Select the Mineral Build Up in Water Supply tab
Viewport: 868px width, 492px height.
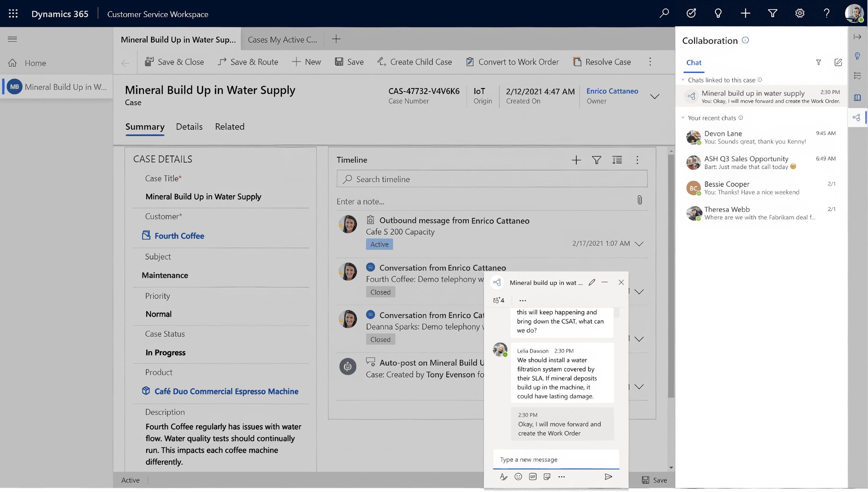[178, 40]
